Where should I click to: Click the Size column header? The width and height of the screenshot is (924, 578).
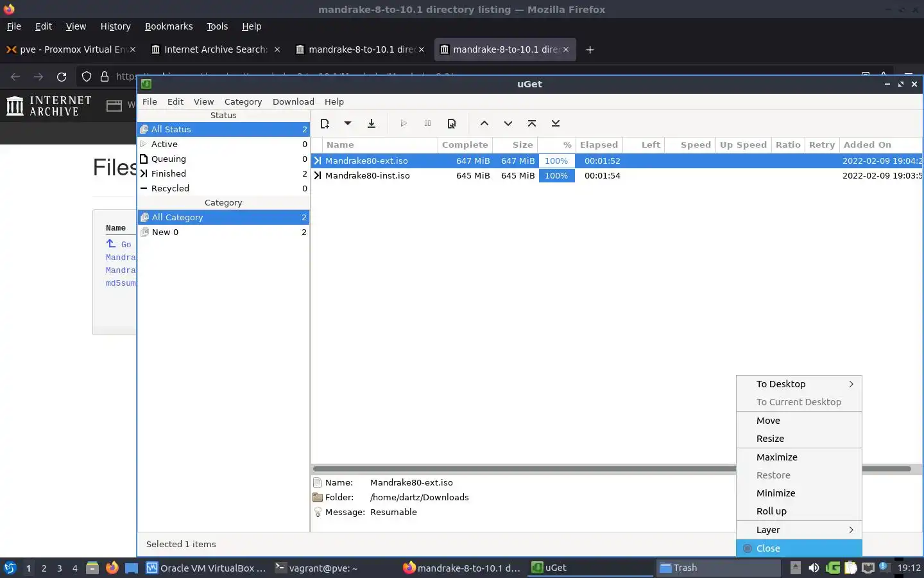[x=515, y=144]
